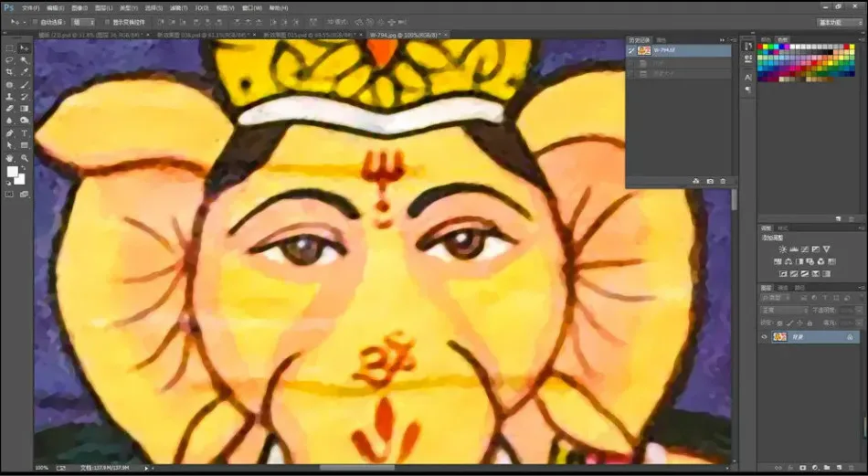
Task: Toggle the Auto-Select checkbox
Action: tap(35, 22)
